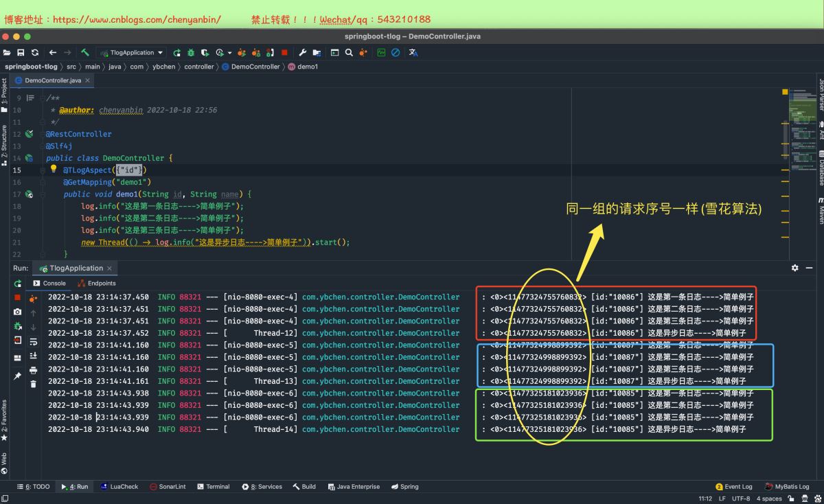This screenshot has width=824, height=504.
Task: Open settings using the wrench icon
Action: [303, 53]
